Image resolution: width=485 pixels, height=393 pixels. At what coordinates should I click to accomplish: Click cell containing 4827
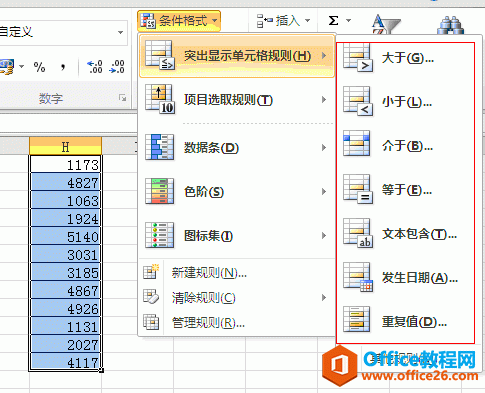click(65, 182)
